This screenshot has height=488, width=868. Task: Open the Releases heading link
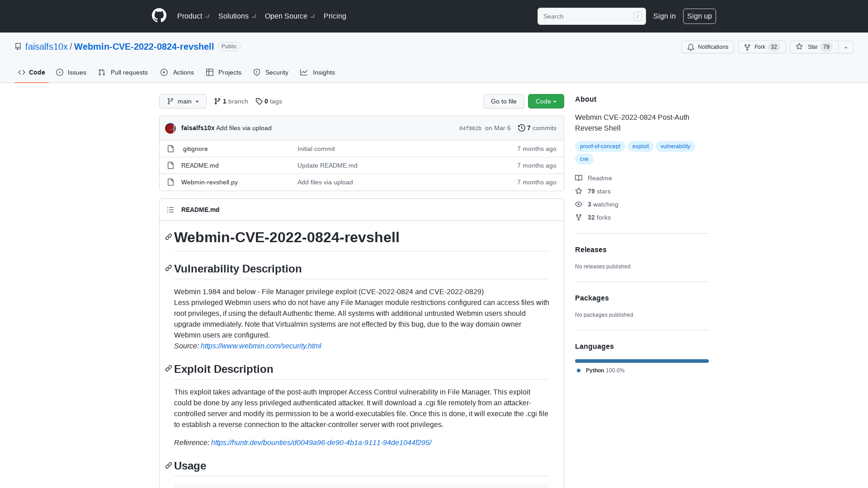(x=591, y=249)
